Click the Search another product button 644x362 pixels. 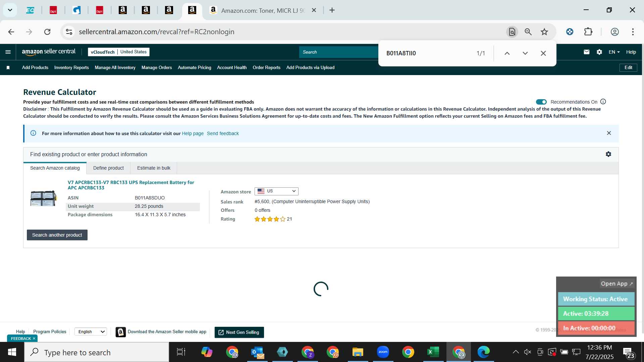pos(57,235)
